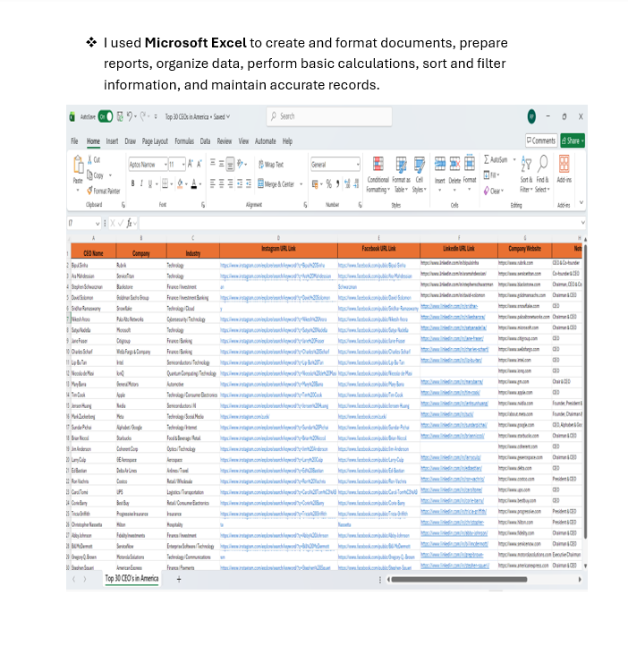Click the AutoSum sigma icon
628x672 pixels.
click(x=487, y=159)
